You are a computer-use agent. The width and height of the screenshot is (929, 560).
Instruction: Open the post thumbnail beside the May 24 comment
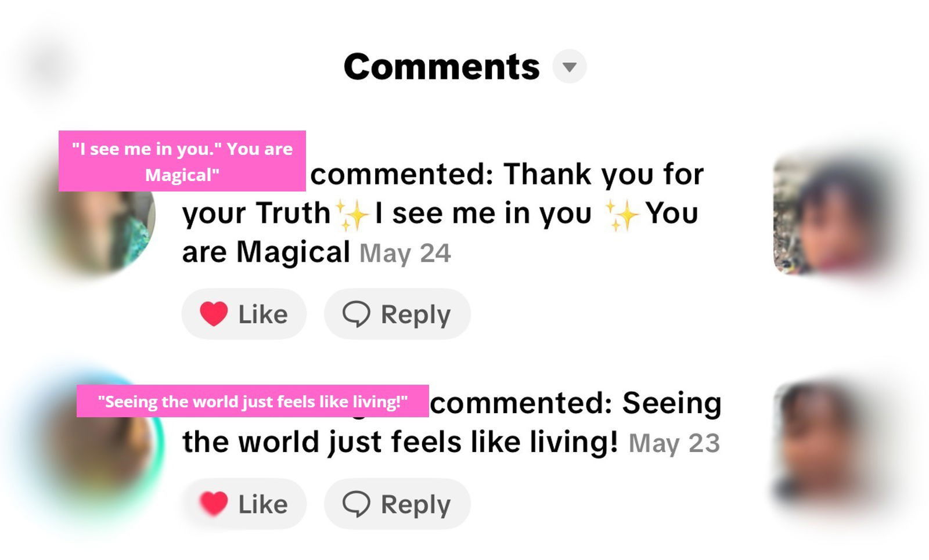coord(833,214)
